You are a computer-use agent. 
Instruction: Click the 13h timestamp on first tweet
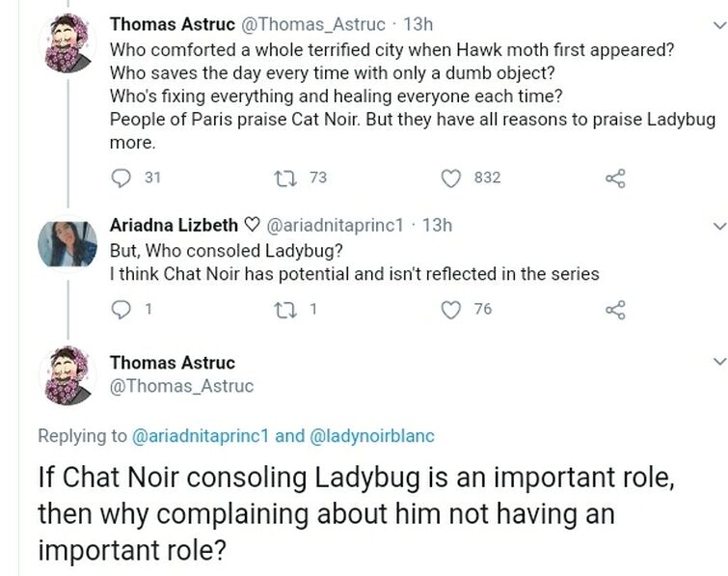(x=420, y=23)
